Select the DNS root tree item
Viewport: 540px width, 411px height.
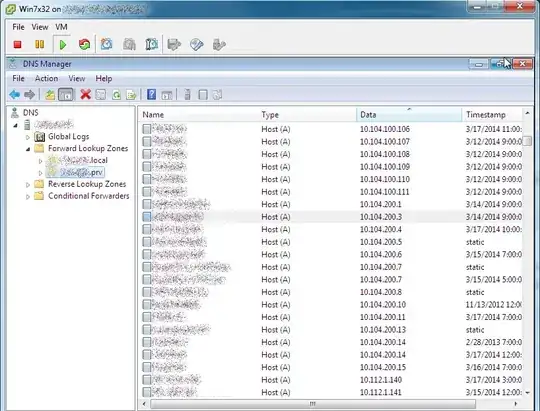click(31, 113)
